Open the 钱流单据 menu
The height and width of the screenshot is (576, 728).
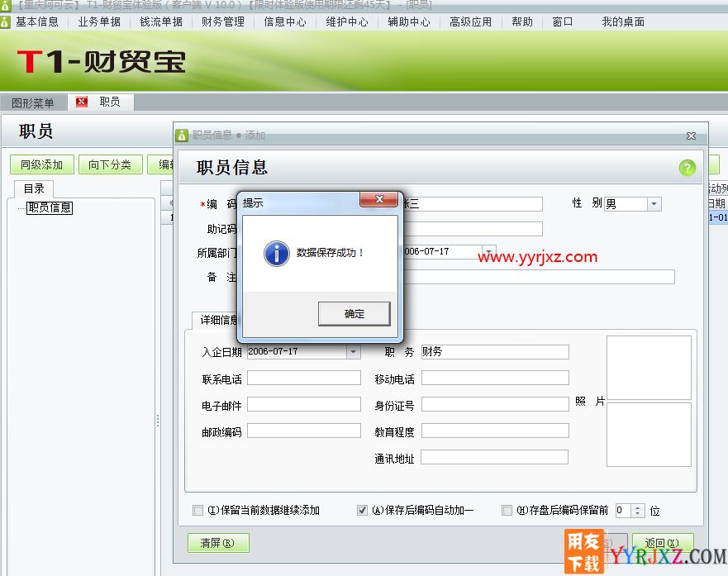pyautogui.click(x=161, y=21)
